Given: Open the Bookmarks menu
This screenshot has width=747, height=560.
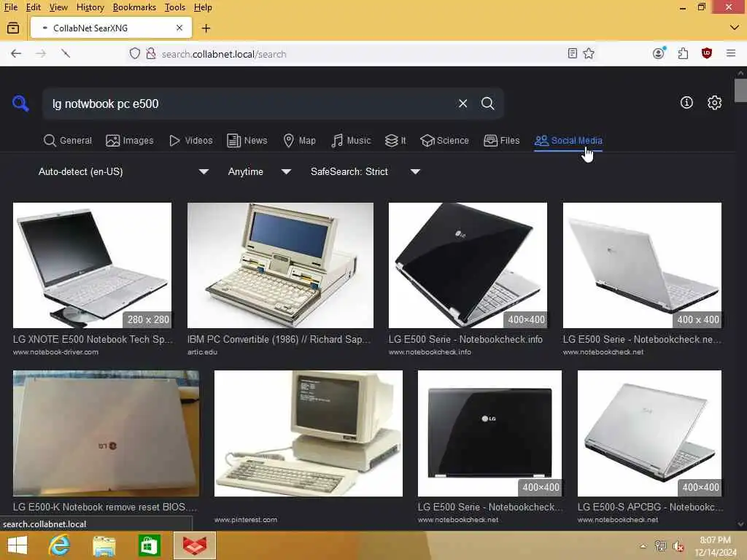Looking at the screenshot, I should 134,7.
